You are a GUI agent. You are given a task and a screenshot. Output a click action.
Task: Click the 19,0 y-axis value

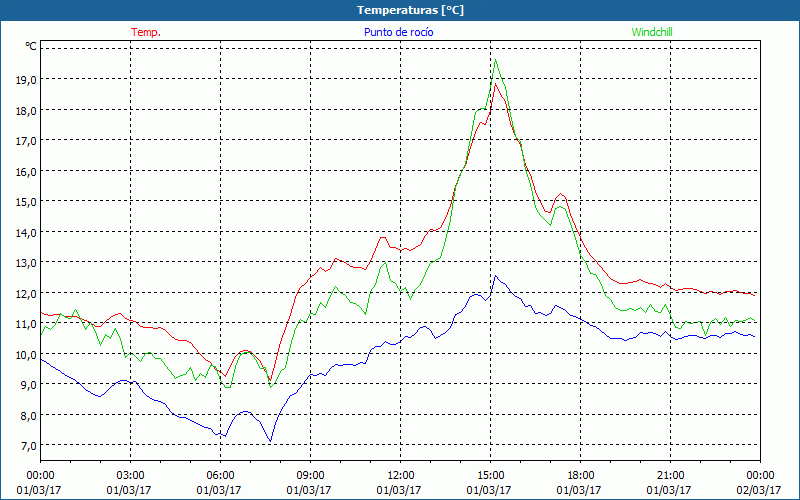coord(26,80)
